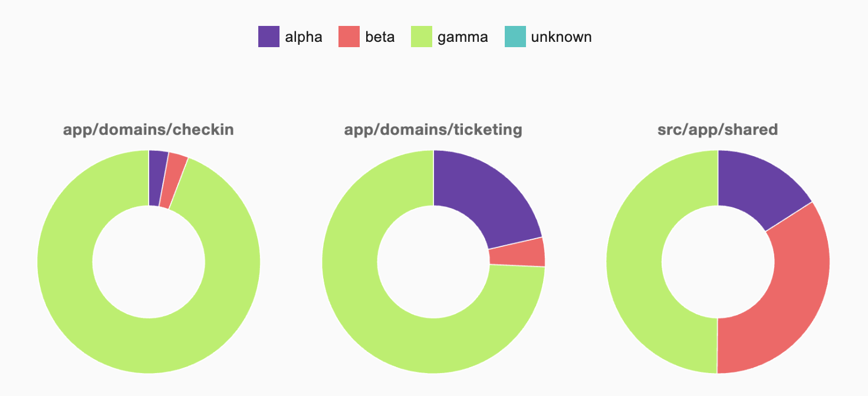The width and height of the screenshot is (868, 396).
Task: Toggle the unknown legend label
Action: (x=561, y=37)
